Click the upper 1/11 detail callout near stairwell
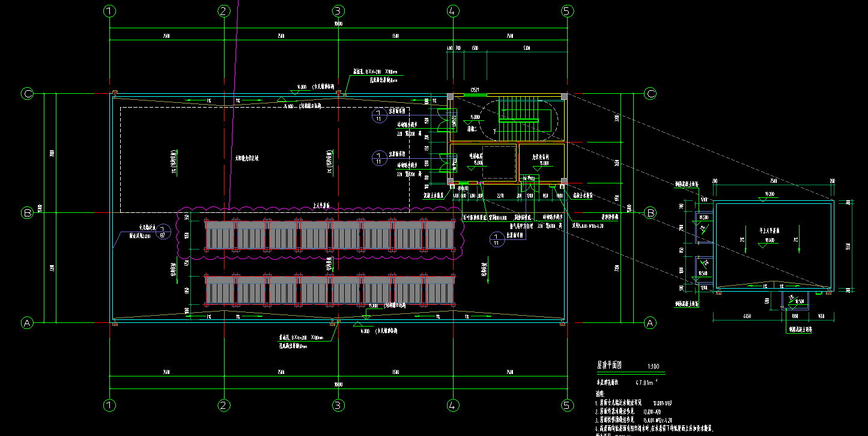 coord(379,116)
